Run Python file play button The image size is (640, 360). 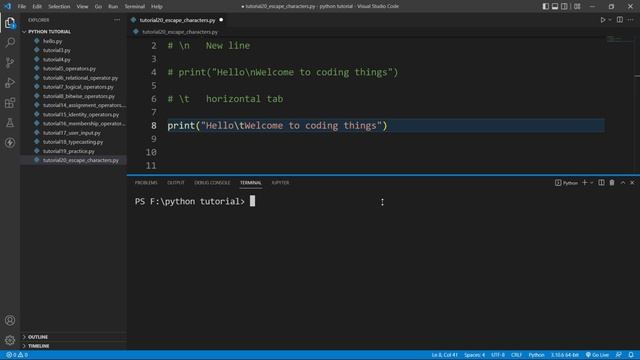coord(602,20)
